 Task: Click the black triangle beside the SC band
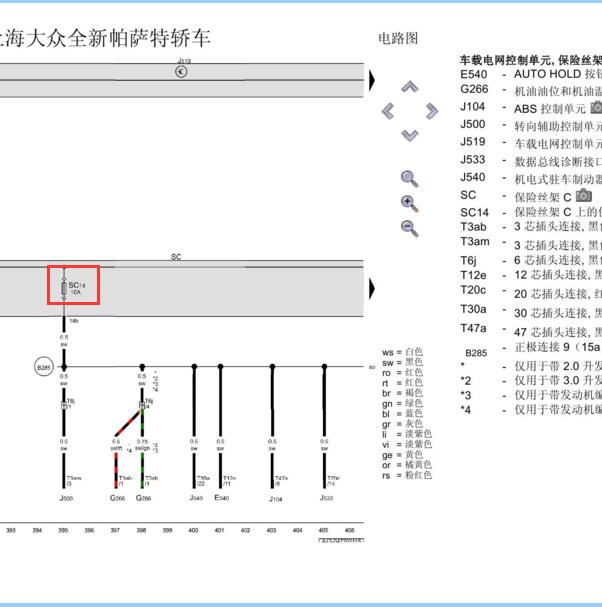372,289
